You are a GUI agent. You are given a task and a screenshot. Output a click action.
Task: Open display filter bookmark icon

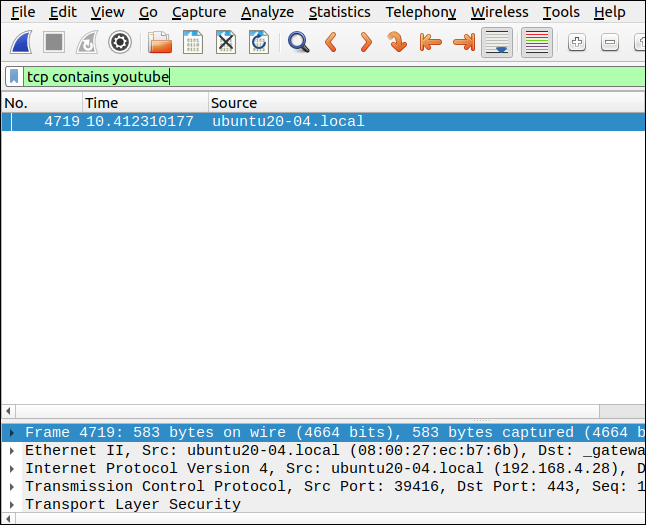pos(14,77)
